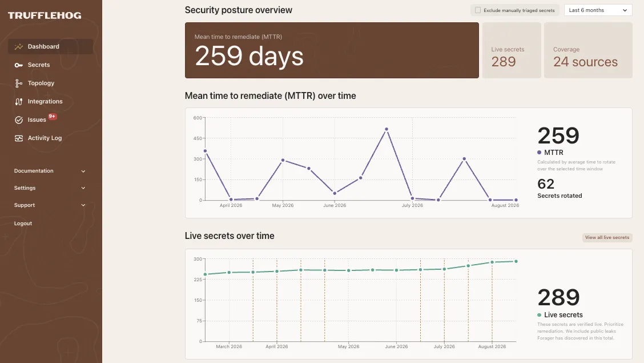Expand the Documentation section

(x=50, y=171)
